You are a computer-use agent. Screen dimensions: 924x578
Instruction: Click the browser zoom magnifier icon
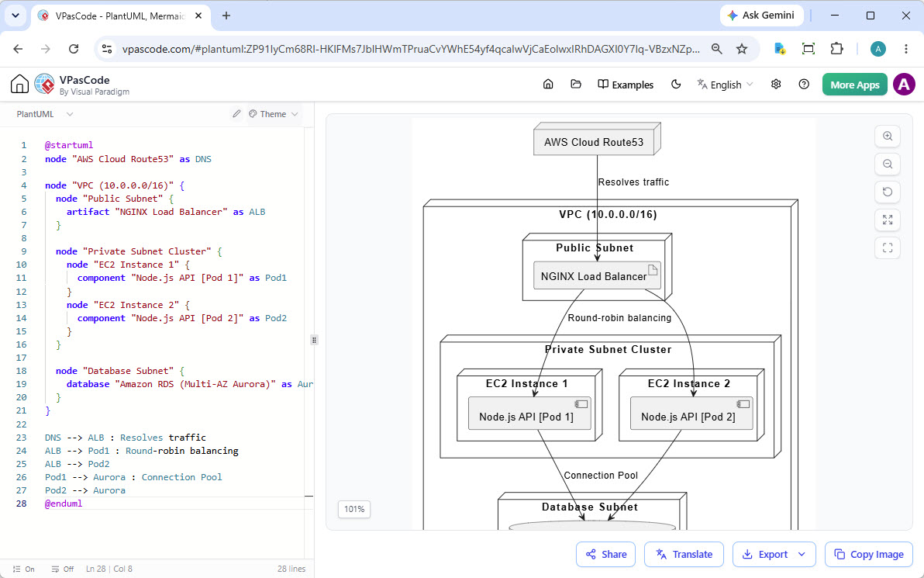(716, 49)
